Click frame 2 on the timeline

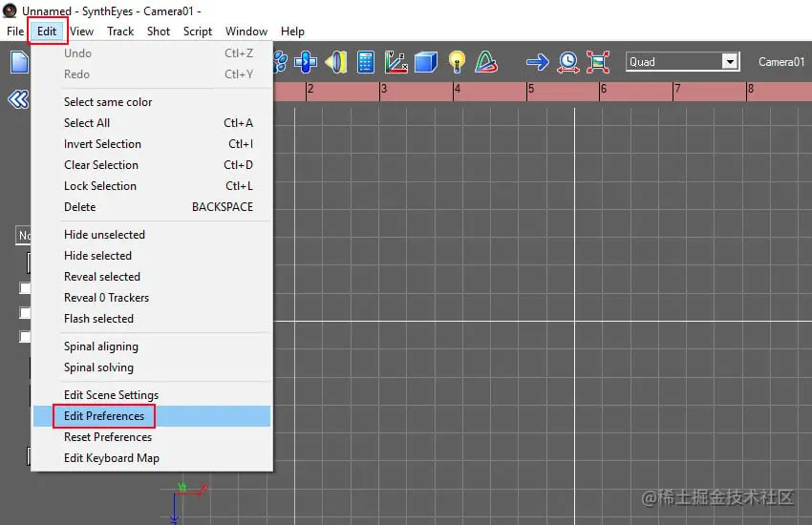click(x=310, y=89)
